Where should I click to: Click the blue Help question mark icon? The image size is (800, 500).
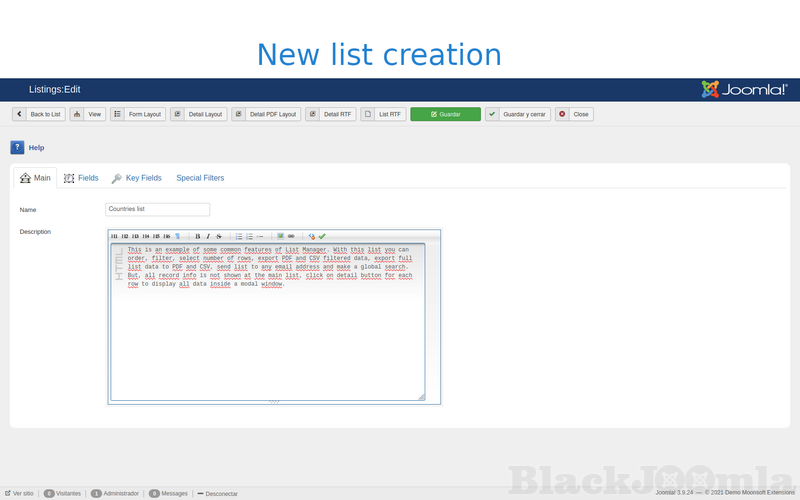point(18,147)
